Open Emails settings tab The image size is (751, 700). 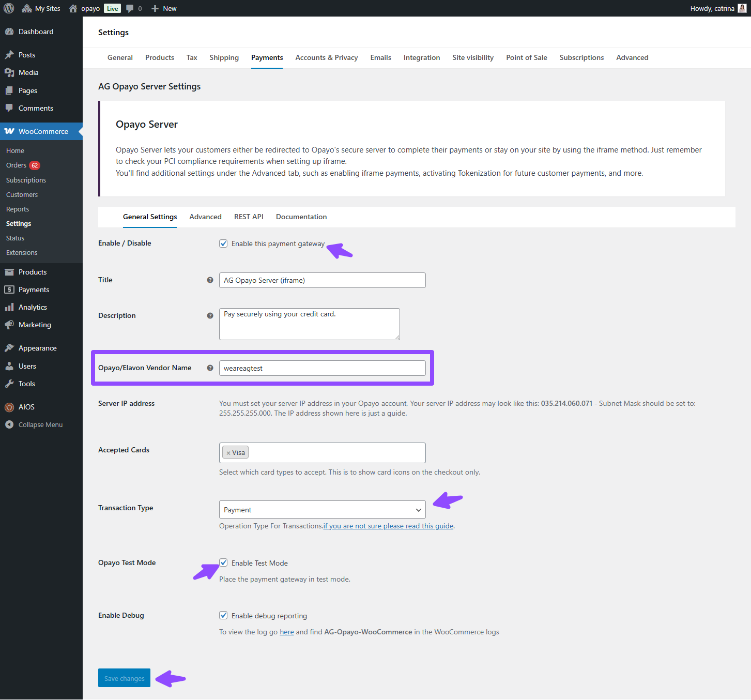380,57
